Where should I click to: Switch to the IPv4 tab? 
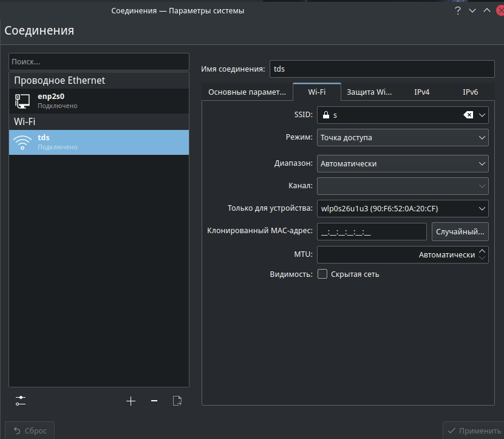point(422,92)
